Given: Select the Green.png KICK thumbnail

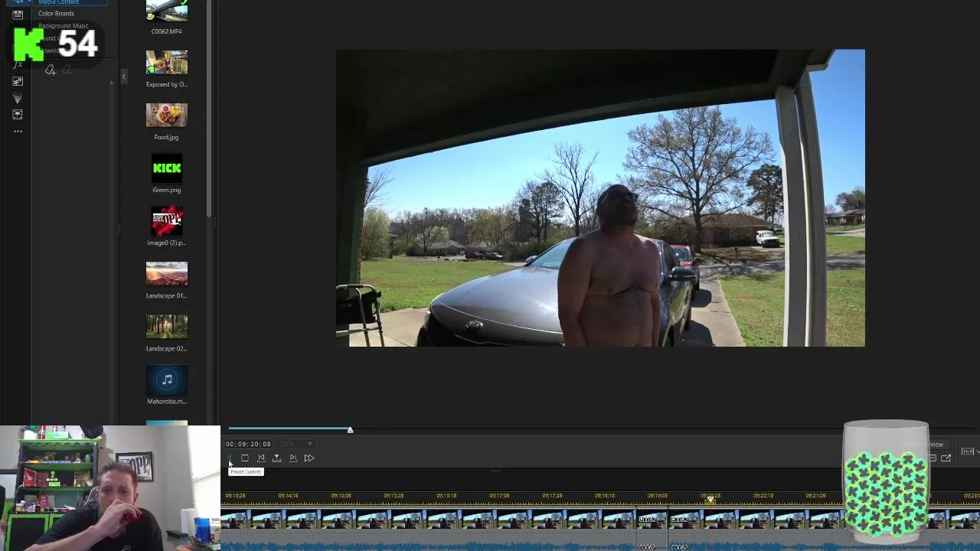Looking at the screenshot, I should [167, 168].
